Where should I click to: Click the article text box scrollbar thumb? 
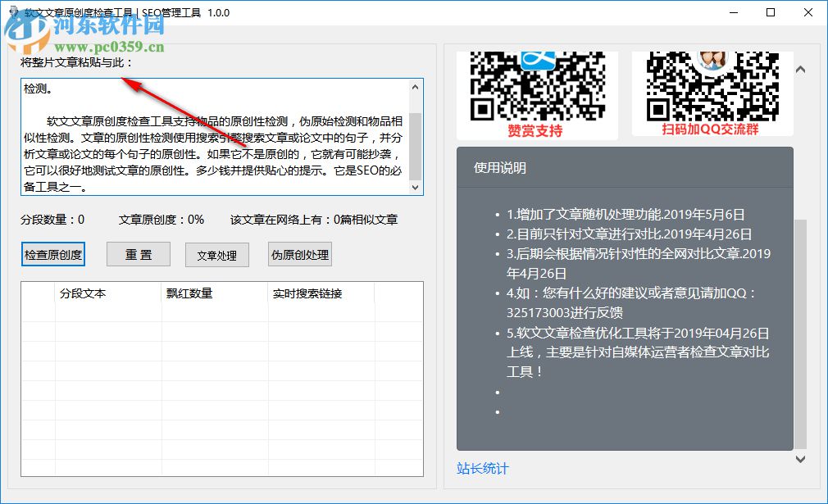coord(416,147)
